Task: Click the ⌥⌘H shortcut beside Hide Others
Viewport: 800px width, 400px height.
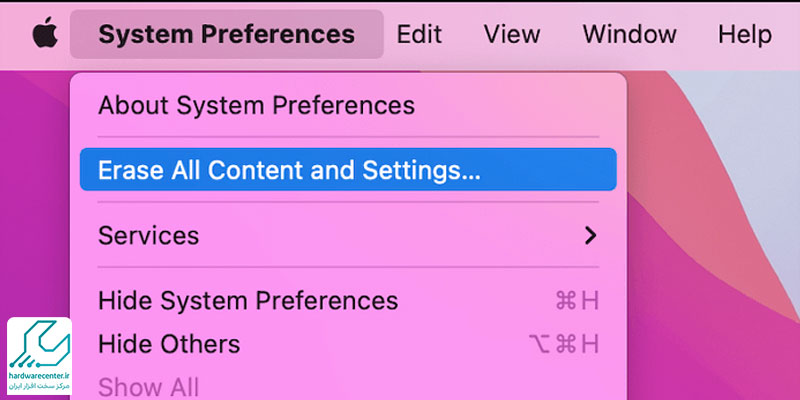Action: point(563,344)
